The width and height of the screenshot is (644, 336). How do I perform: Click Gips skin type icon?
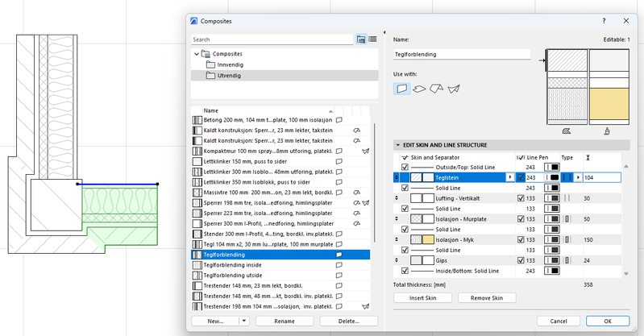coord(567,260)
